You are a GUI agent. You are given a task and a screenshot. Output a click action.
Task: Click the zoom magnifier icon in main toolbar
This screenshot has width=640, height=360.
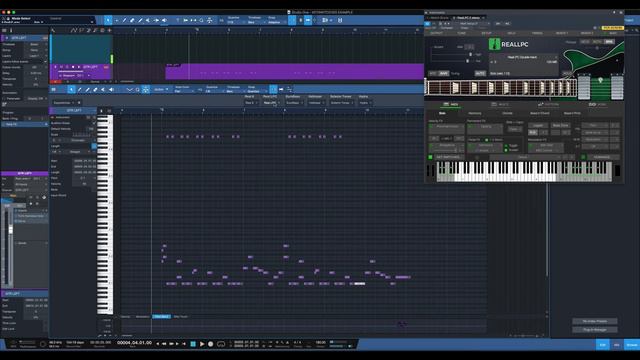[x=201, y=20]
